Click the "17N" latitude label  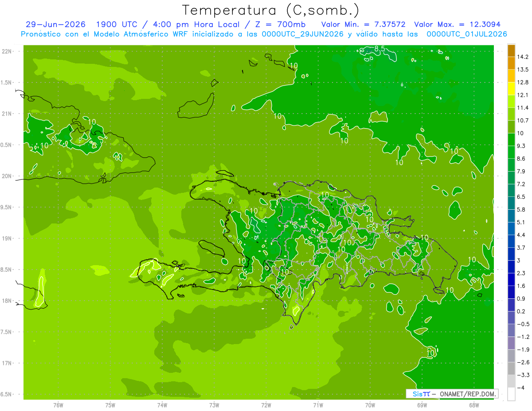pyautogui.click(x=8, y=363)
